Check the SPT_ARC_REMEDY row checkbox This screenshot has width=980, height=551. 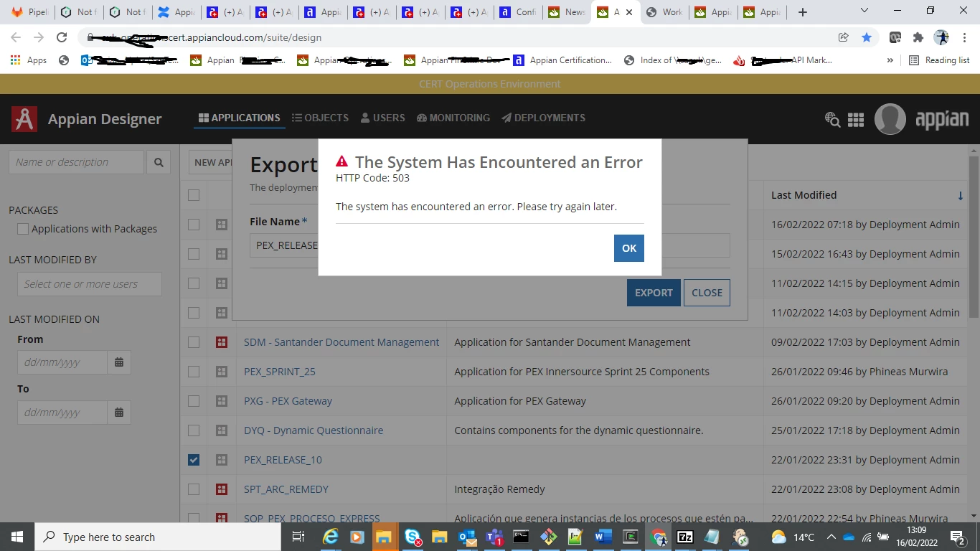point(194,489)
